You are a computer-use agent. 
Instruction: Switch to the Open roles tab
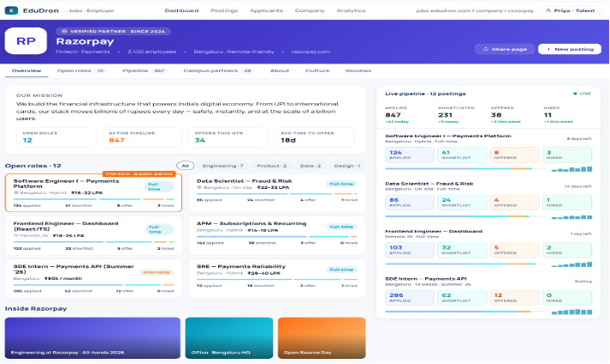tap(82, 70)
